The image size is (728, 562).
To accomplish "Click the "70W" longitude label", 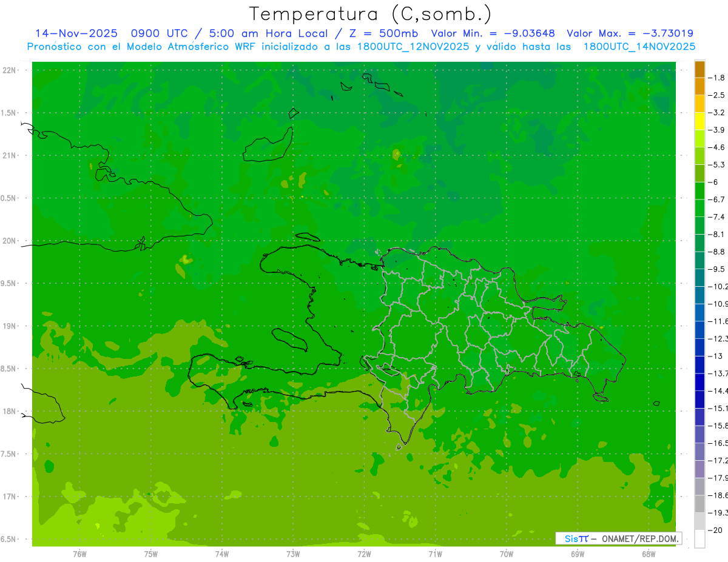I will click(x=506, y=554).
